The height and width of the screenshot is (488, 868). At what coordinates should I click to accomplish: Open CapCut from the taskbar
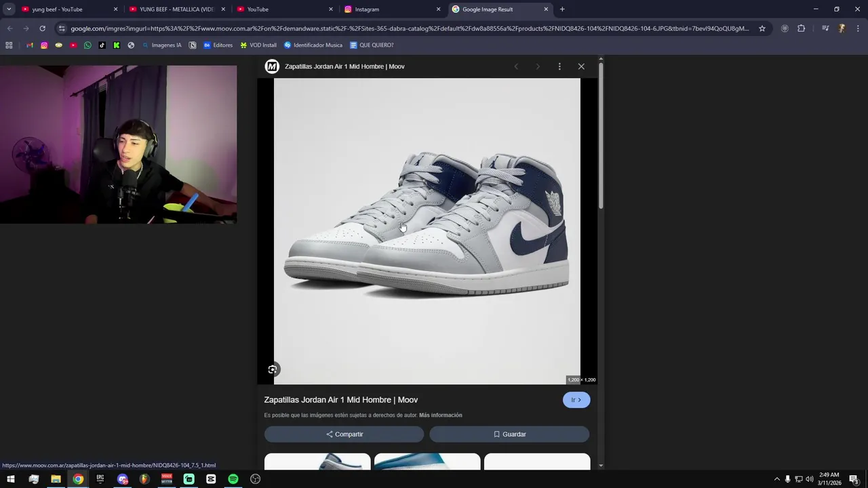(211, 479)
